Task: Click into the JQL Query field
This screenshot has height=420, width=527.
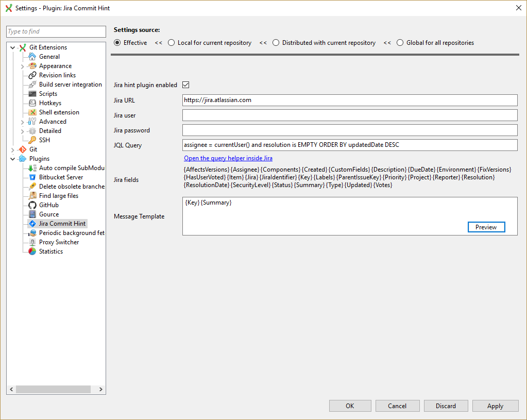Action: pyautogui.click(x=350, y=145)
